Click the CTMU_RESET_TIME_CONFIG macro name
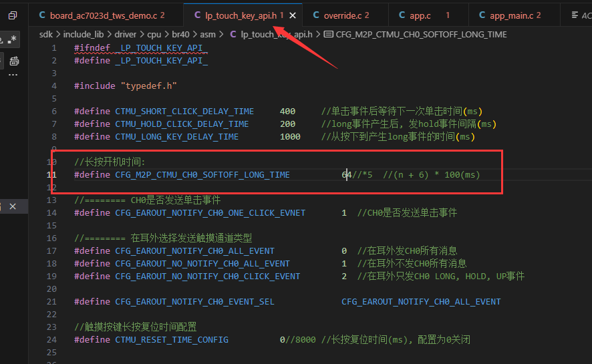The height and width of the screenshot is (364, 592). (x=172, y=339)
